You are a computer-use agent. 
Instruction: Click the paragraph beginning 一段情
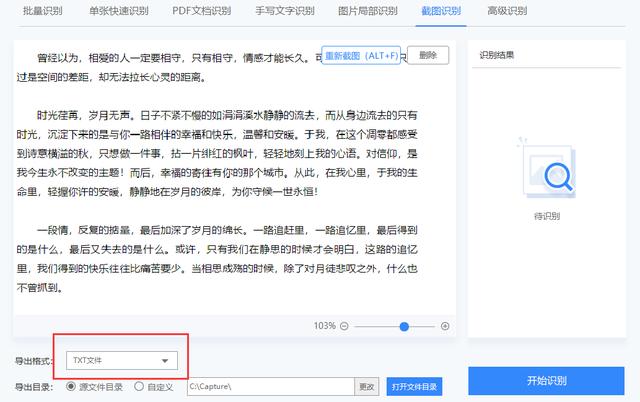click(x=217, y=259)
